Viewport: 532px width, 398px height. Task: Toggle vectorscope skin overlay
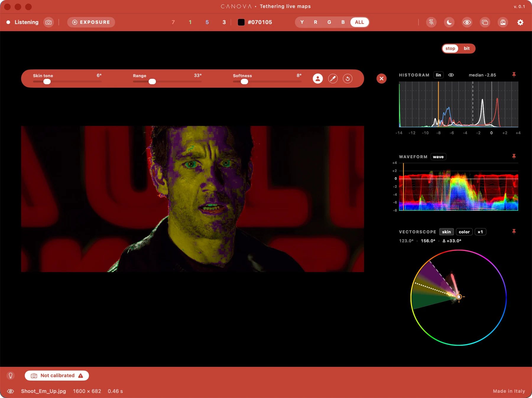coord(446,232)
